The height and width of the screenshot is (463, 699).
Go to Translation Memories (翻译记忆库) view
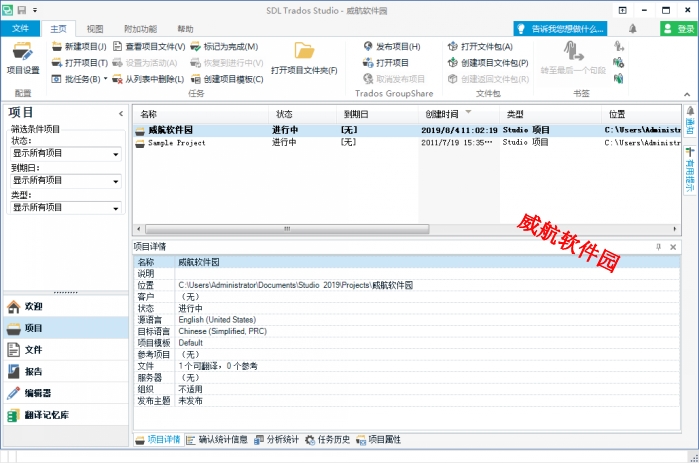[x=66, y=415]
